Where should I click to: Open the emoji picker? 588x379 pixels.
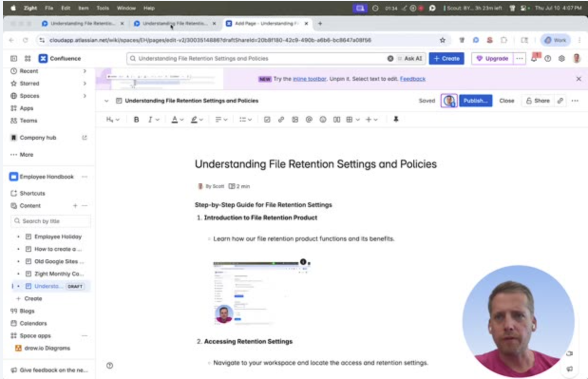coord(323,120)
